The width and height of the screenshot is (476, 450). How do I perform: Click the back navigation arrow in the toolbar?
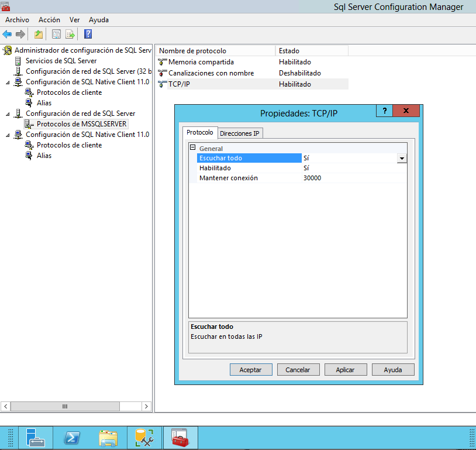coord(7,34)
